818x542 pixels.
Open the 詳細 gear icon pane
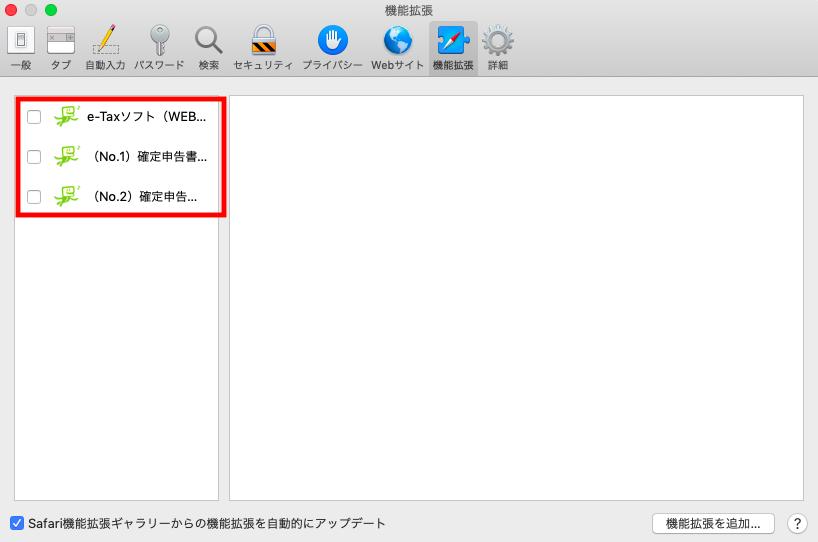pos(498,47)
